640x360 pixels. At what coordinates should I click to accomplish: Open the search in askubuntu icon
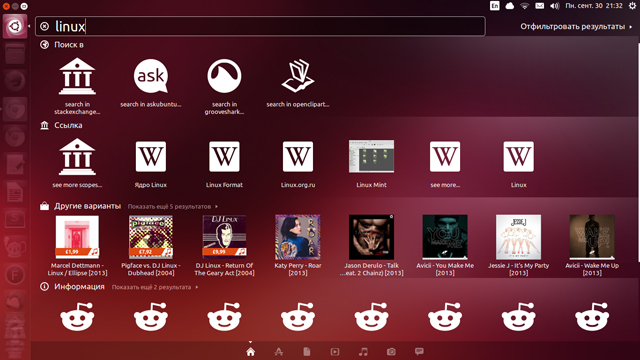[x=151, y=76]
